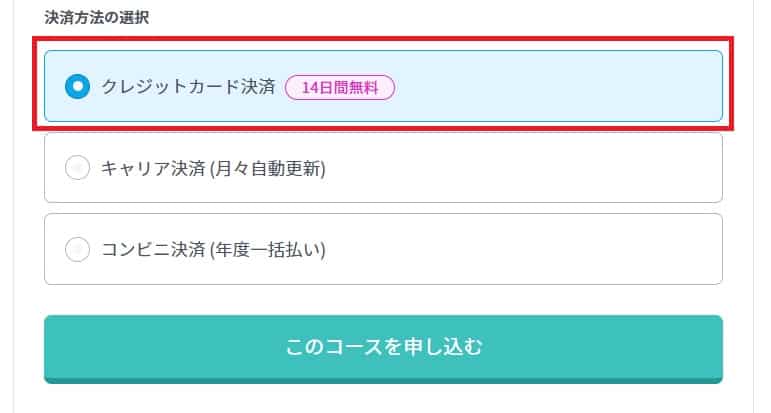Pick the コンビニ決済 radio button
The width and height of the screenshot is (771, 413).
click(x=77, y=249)
